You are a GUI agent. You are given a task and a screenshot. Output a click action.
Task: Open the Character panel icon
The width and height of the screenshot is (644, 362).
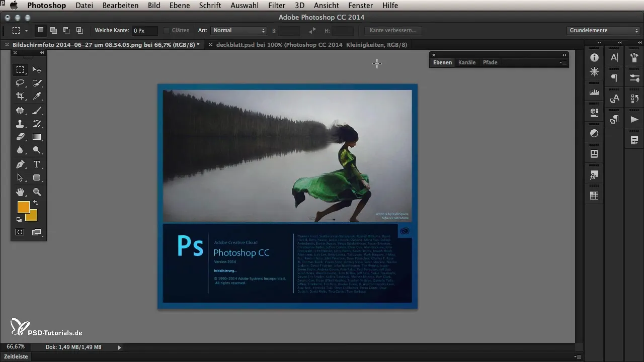click(x=614, y=57)
